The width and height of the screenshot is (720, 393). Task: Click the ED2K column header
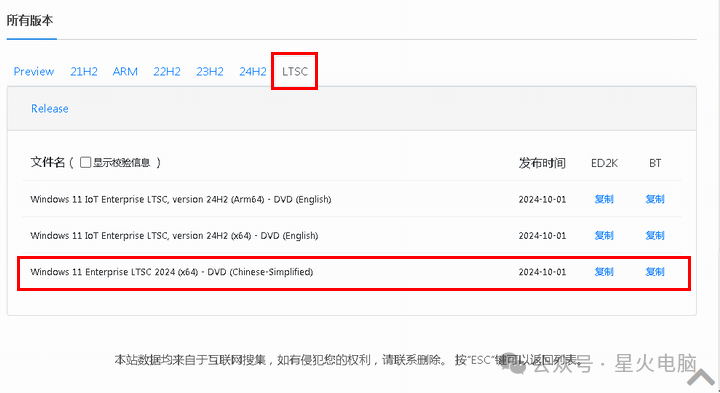pyautogui.click(x=604, y=163)
